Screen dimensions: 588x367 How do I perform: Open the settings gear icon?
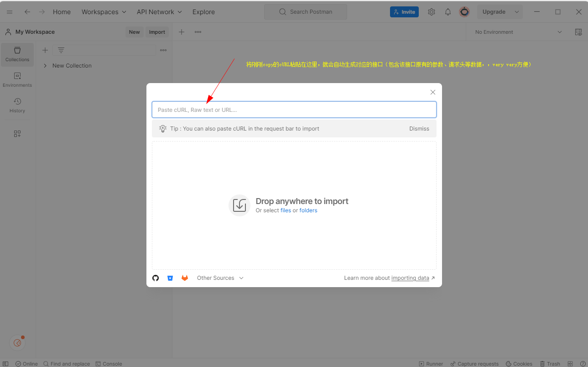432,12
